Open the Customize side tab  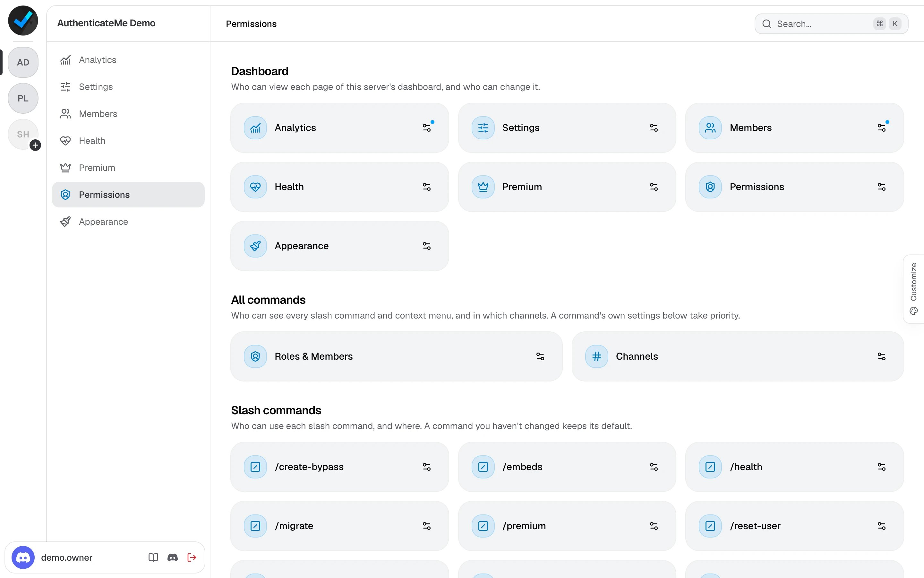pyautogui.click(x=914, y=289)
